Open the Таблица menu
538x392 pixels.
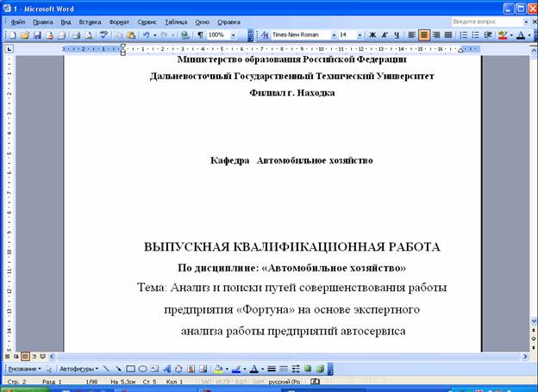(x=176, y=22)
